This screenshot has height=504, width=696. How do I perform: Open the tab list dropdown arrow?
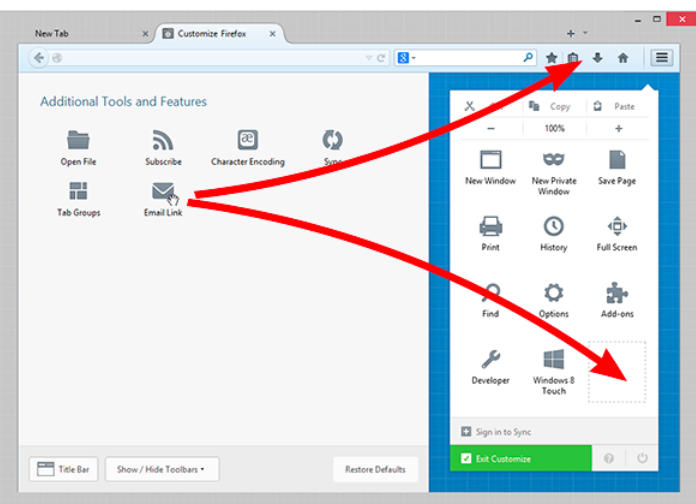point(585,33)
